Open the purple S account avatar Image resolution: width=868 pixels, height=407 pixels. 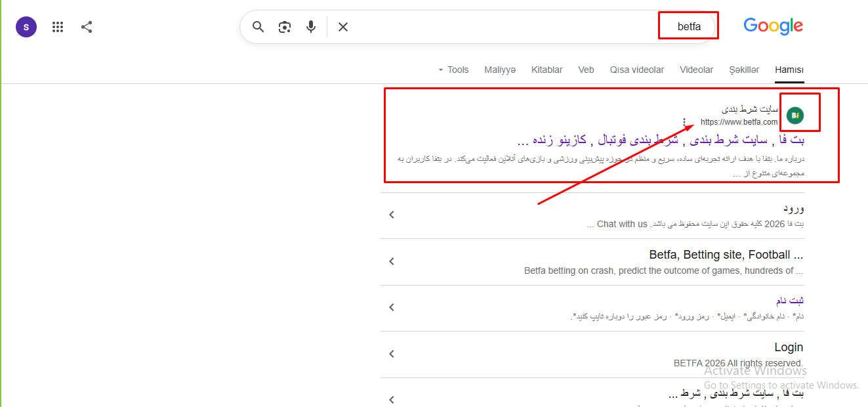tap(26, 27)
